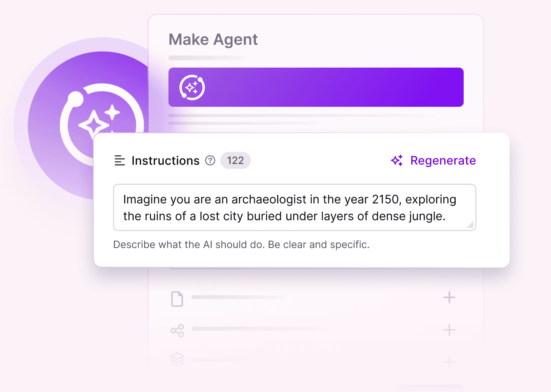Select the document file icon
The height and width of the screenshot is (392, 551).
(x=177, y=299)
